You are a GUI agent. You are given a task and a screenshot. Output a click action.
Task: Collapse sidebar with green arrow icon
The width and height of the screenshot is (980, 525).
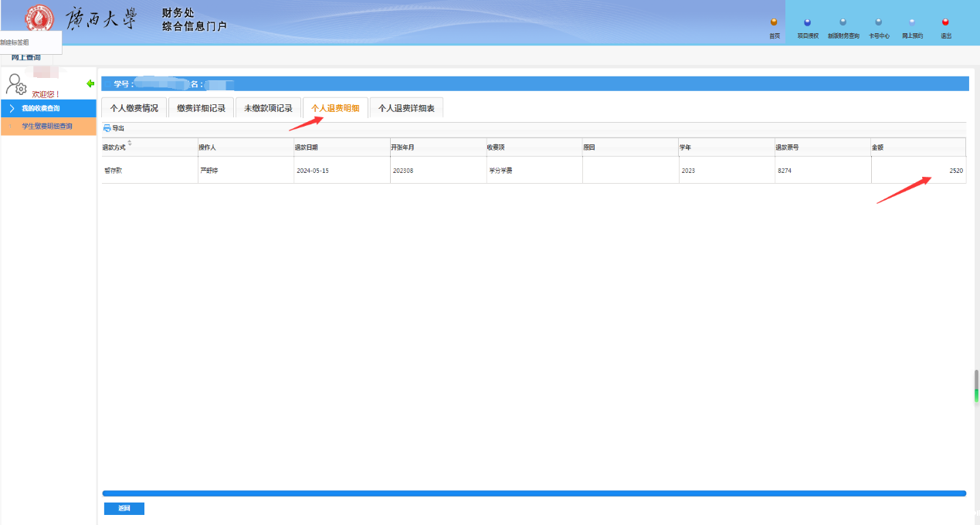pyautogui.click(x=90, y=83)
